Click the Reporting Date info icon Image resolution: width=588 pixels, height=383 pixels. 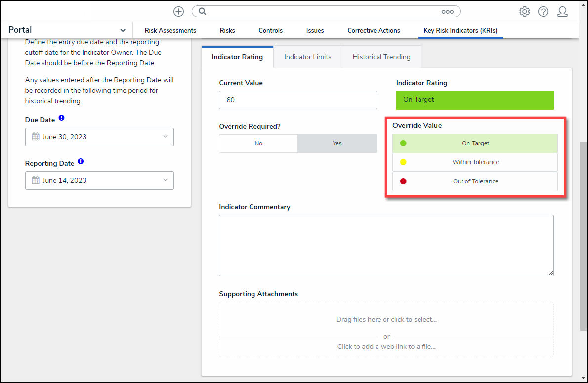(x=81, y=162)
